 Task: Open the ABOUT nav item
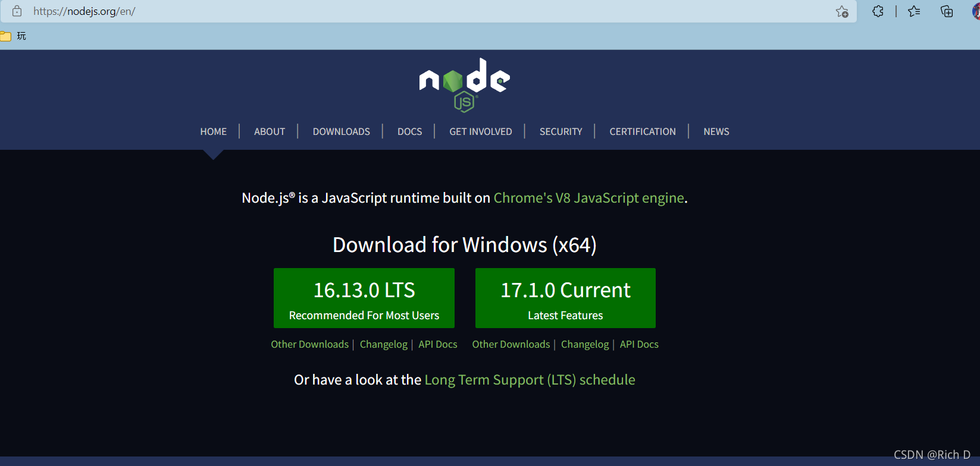[270, 131]
